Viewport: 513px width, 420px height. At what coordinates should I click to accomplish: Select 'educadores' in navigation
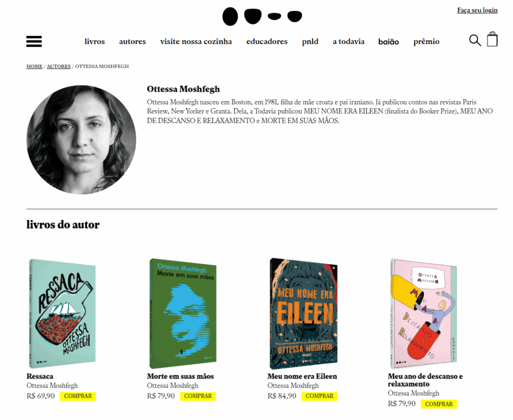[267, 42]
